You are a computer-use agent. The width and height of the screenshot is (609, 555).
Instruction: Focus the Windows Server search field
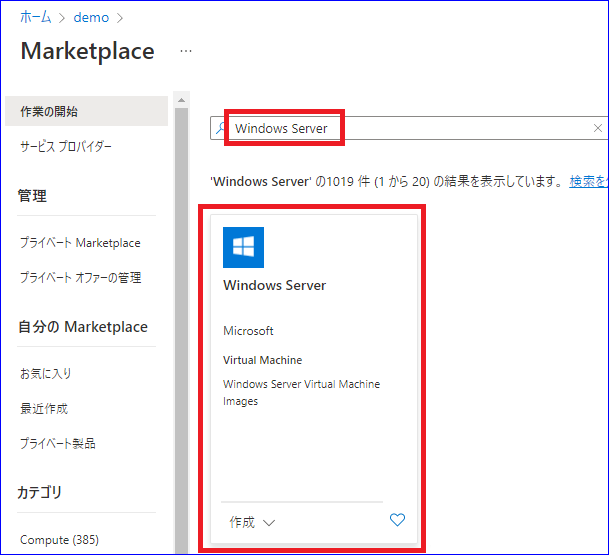point(409,128)
